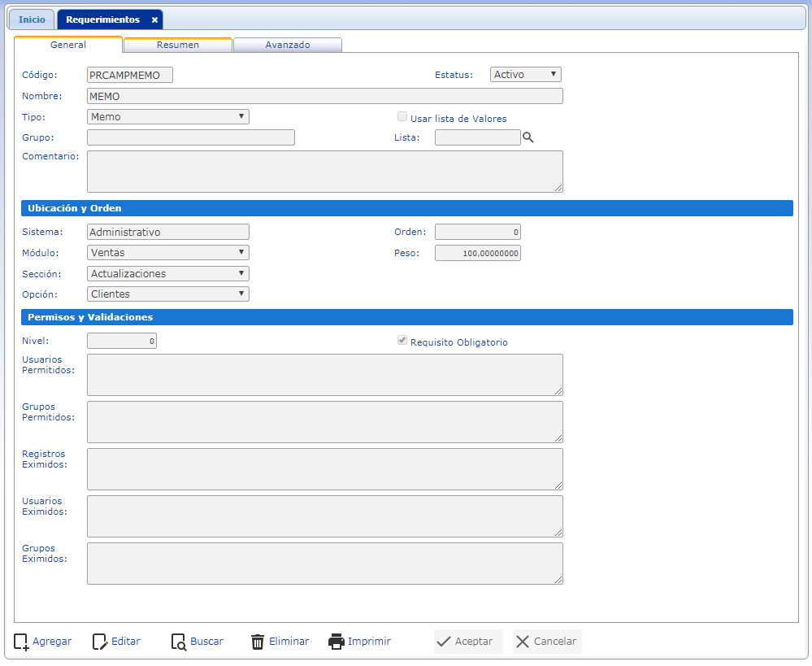Expand the Tipo dropdown showing Memo

[x=167, y=117]
